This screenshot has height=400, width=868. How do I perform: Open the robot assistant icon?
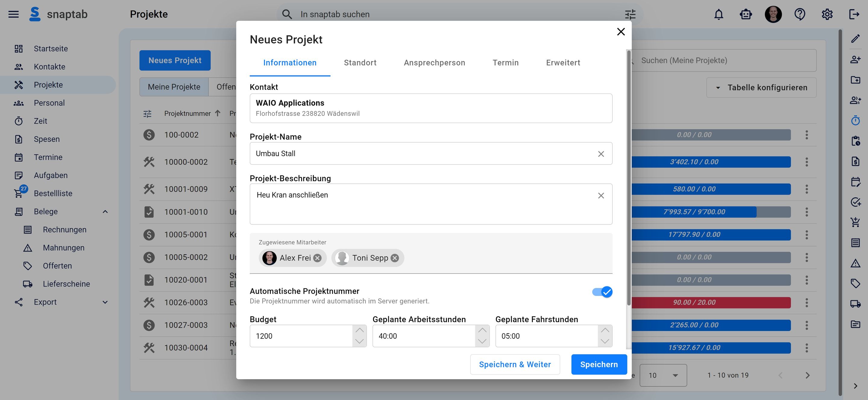[746, 14]
